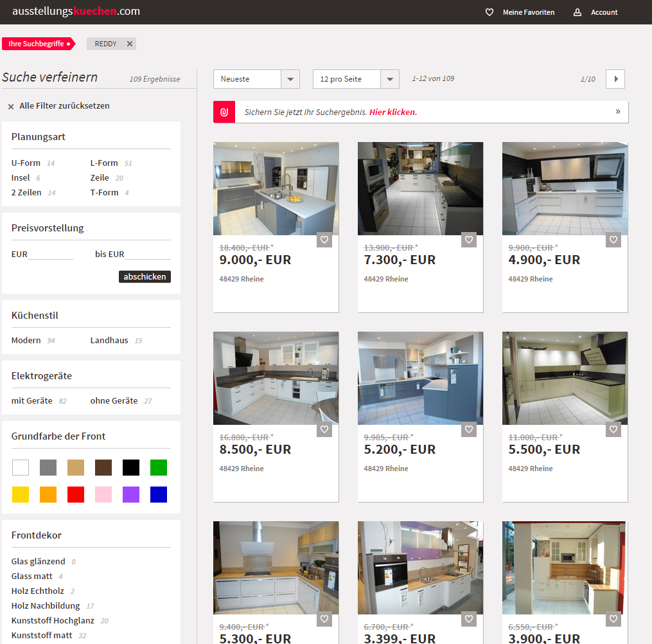Filter by Zeile layout
652x644 pixels.
(100, 177)
